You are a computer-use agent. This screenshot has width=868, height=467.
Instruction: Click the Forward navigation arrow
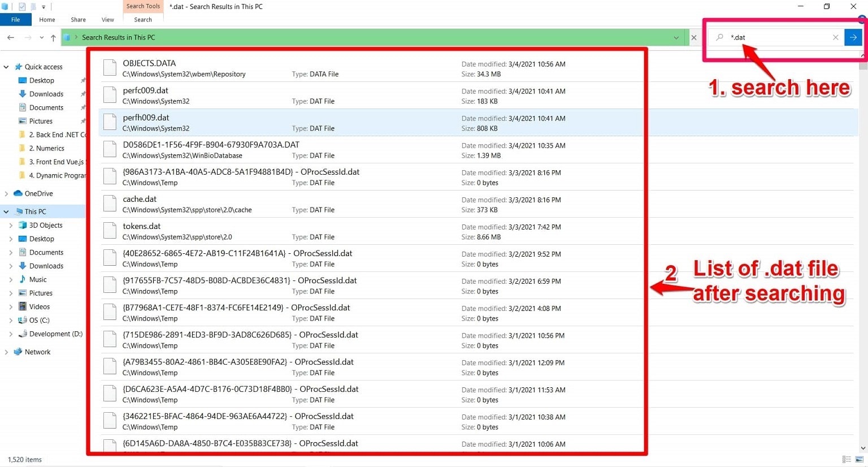(26, 37)
